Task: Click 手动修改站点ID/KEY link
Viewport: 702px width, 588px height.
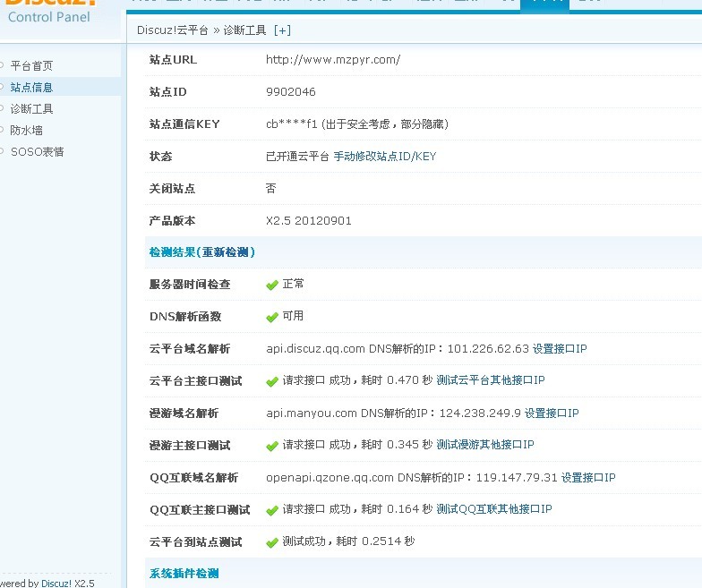Action: 385,156
